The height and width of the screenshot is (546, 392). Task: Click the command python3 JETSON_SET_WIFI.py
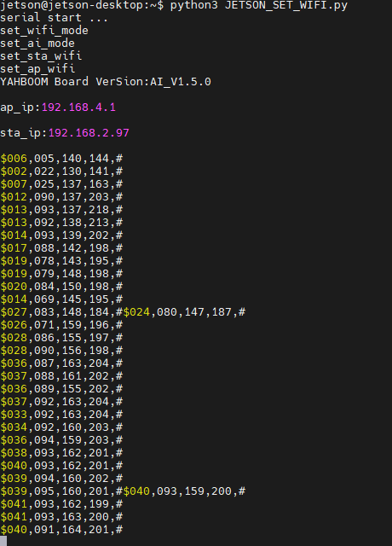[x=259, y=6]
